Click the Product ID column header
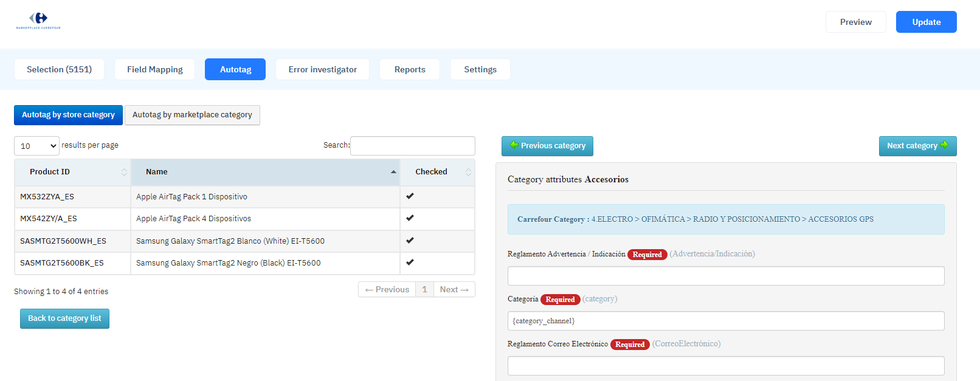 click(72, 172)
